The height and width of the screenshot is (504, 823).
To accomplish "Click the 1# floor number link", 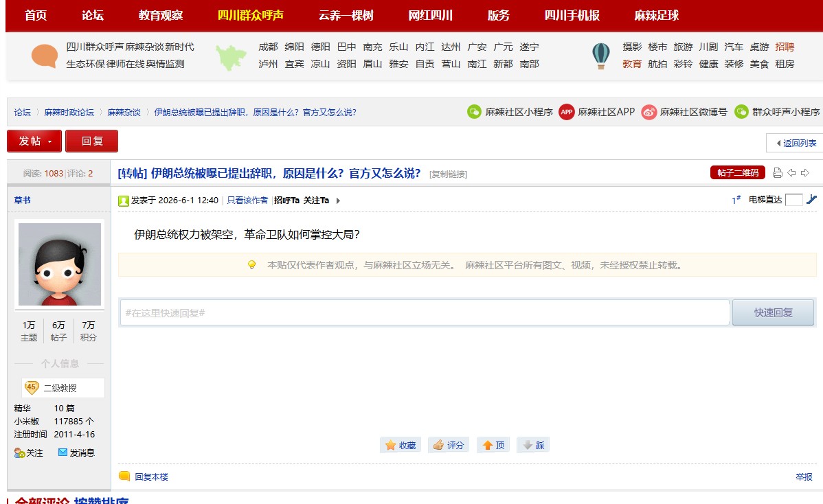I will (x=736, y=200).
